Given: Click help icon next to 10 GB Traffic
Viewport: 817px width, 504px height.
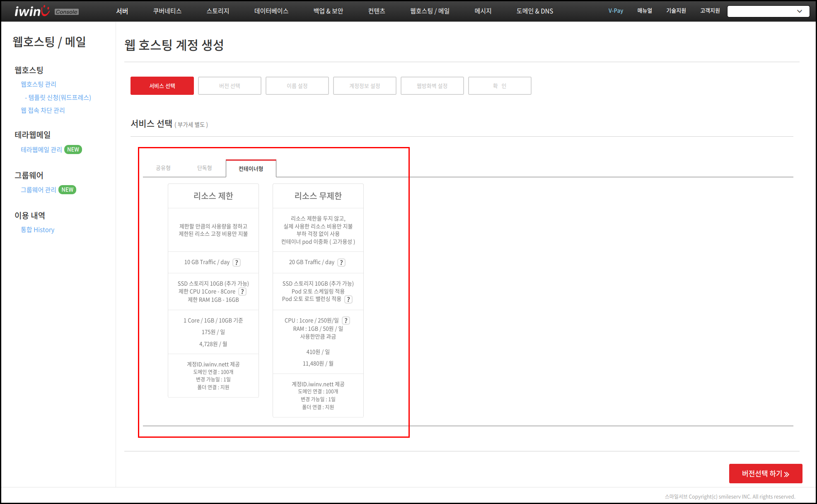Looking at the screenshot, I should click(x=237, y=263).
